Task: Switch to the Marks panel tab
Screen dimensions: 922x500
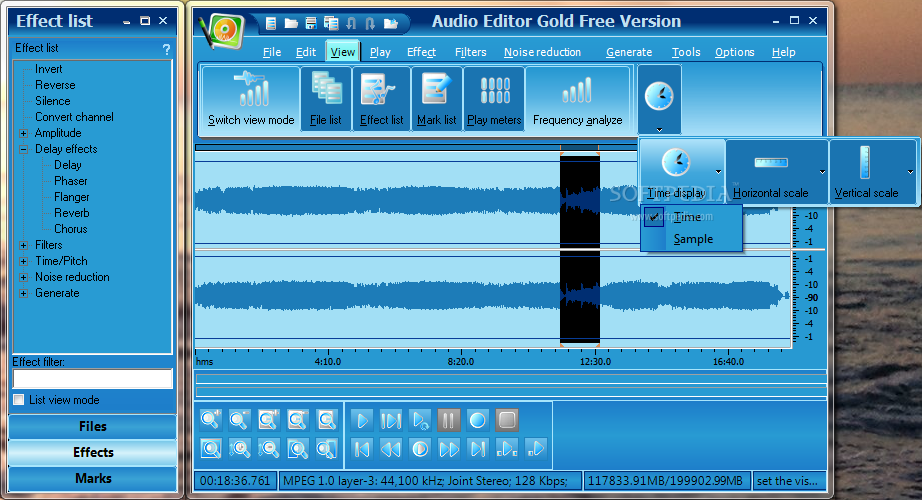Action: point(93,478)
